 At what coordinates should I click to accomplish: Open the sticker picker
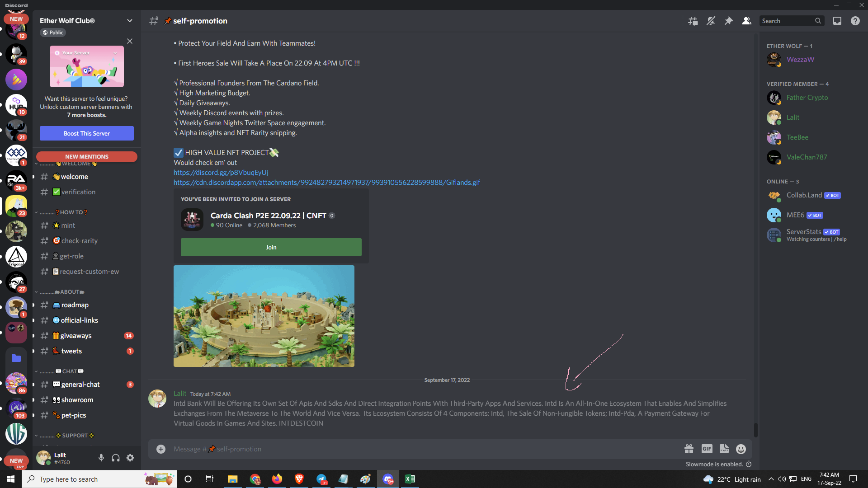pos(724,449)
